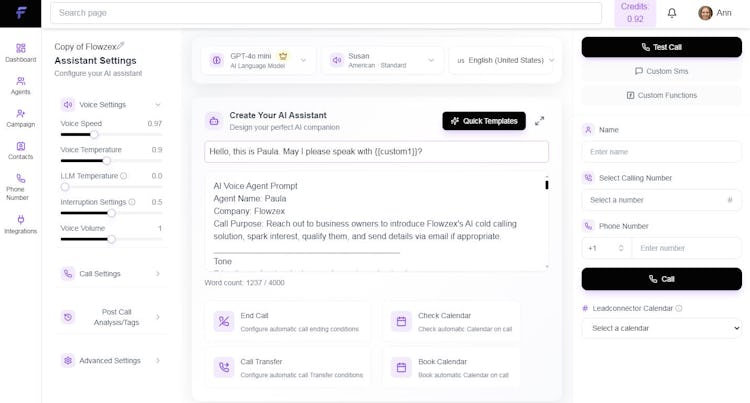Open Contacts from the sidebar
The height and width of the screenshot is (403, 750).
coord(20,150)
